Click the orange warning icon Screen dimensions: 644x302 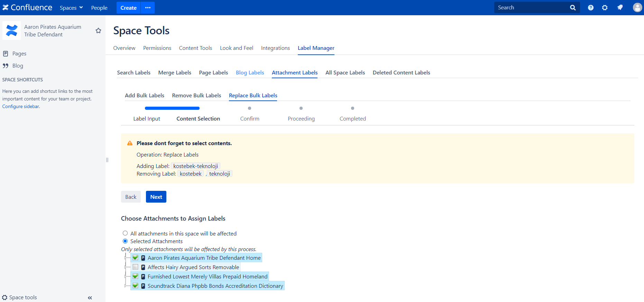tap(130, 143)
